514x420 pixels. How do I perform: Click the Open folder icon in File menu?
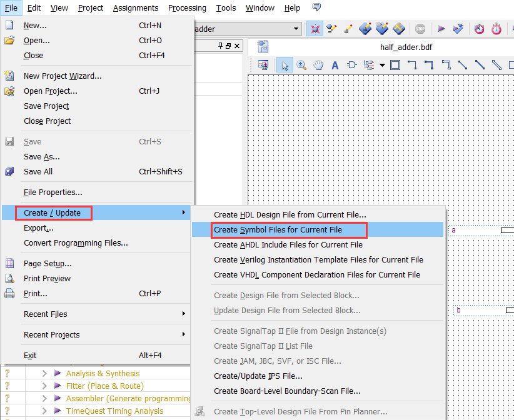click(x=9, y=40)
